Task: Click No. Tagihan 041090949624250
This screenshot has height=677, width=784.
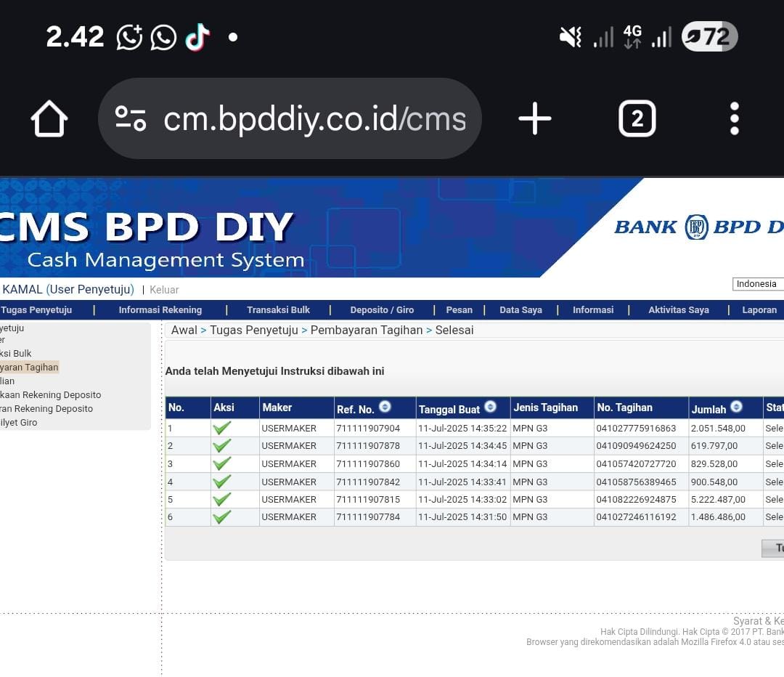Action: pyautogui.click(x=636, y=446)
